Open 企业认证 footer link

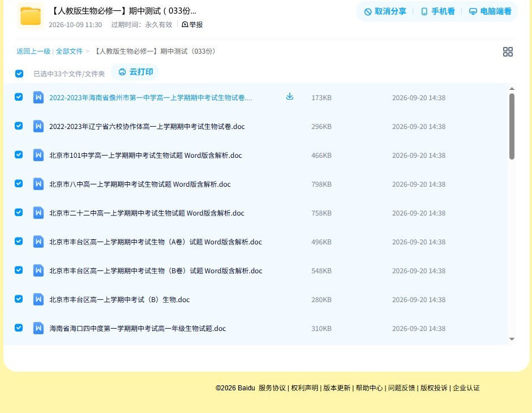click(466, 388)
